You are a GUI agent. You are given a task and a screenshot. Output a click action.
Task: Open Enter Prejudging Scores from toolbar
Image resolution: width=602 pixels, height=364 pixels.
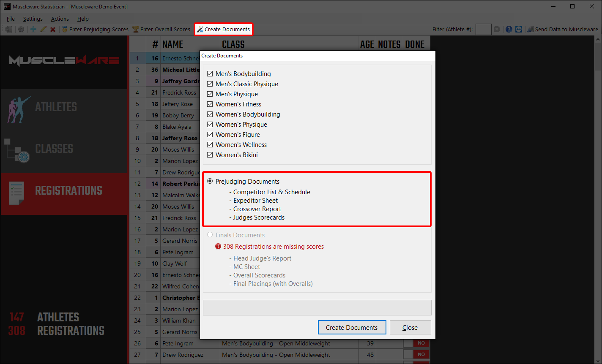95,29
